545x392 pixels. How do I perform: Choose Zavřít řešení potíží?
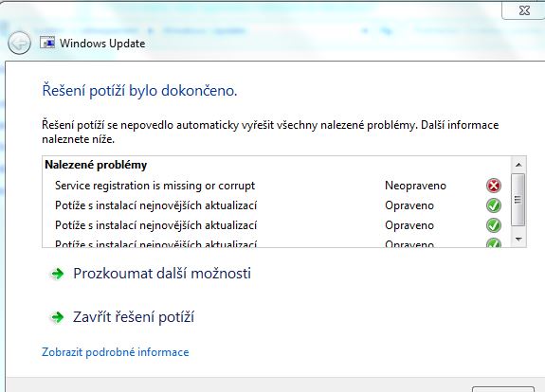tap(134, 317)
